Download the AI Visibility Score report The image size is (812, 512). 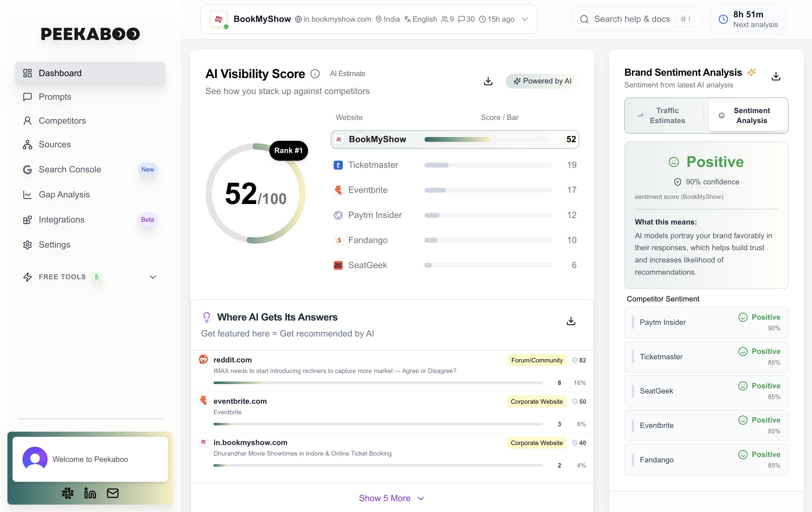pyautogui.click(x=488, y=81)
